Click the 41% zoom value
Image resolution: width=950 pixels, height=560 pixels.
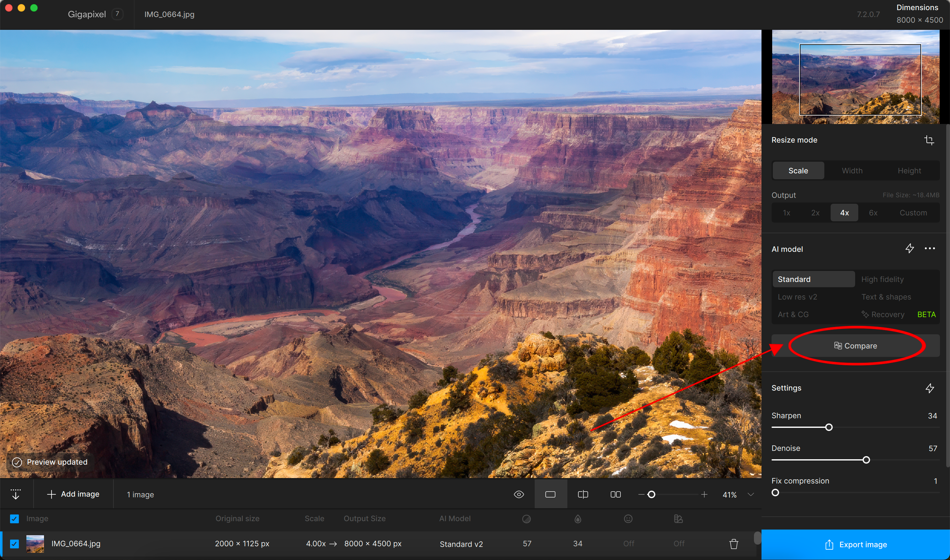tap(729, 495)
